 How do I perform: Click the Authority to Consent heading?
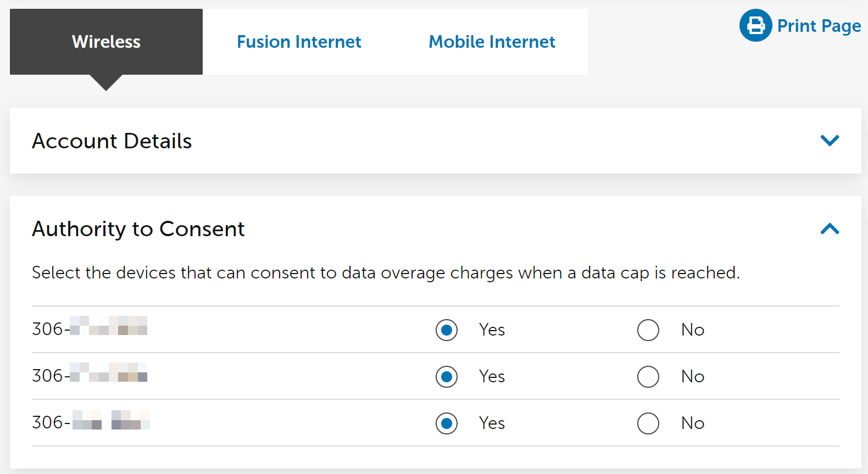pyautogui.click(x=138, y=229)
